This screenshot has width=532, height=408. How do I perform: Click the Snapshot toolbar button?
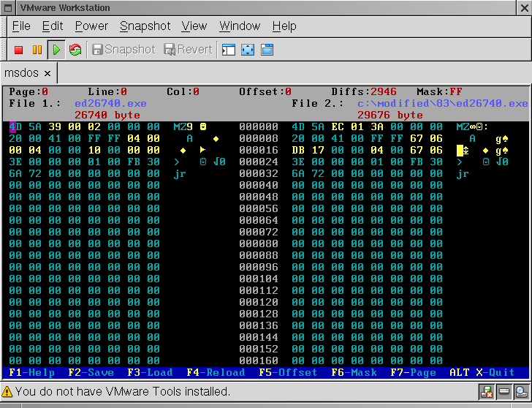(123, 50)
